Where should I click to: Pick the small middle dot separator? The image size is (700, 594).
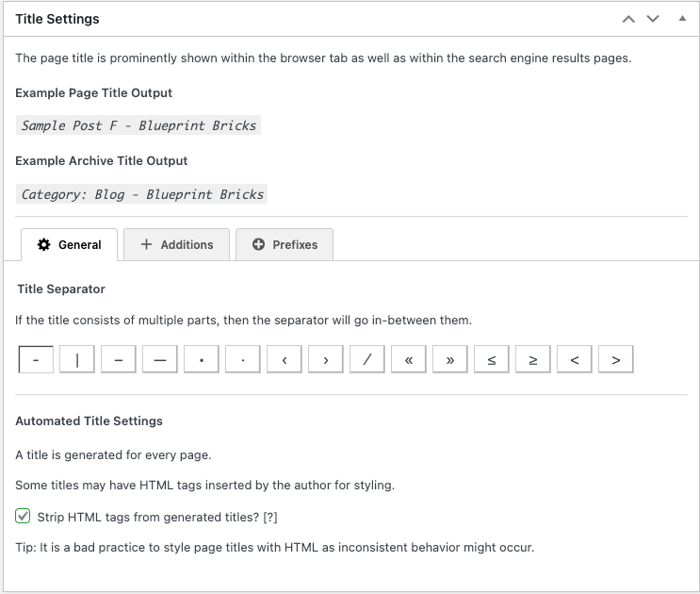(x=243, y=359)
